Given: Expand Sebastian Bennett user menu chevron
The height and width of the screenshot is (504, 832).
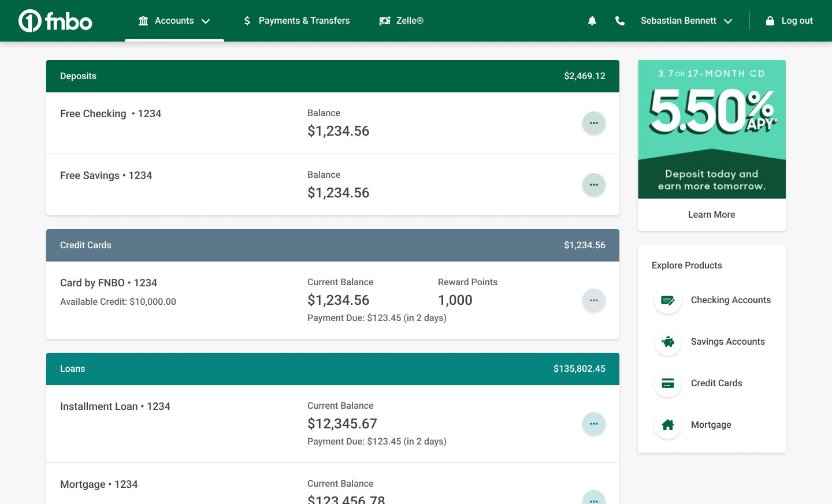Looking at the screenshot, I should coord(728,21).
